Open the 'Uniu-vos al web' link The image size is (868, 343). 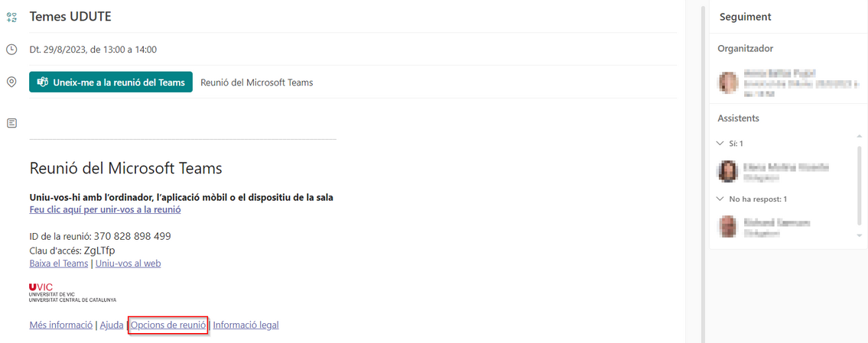coord(128,264)
